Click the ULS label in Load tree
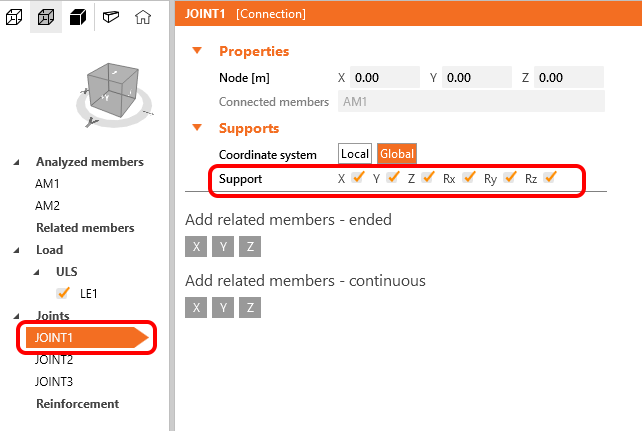Viewport: 642px width, 431px height. [67, 272]
